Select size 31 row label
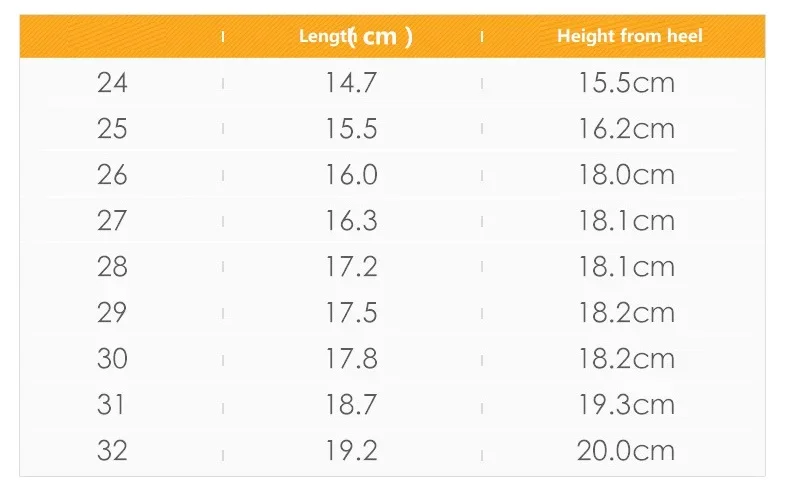This screenshot has width=789, height=494. pyautogui.click(x=111, y=404)
